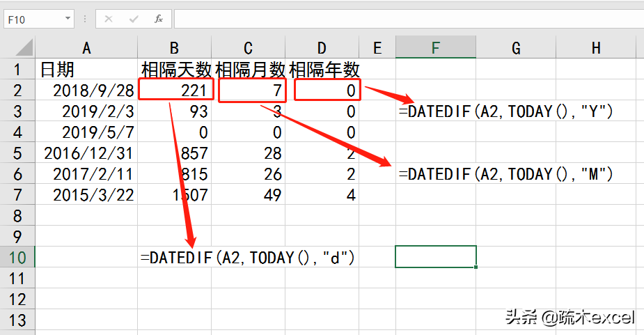Click cell with value 28

click(248, 153)
